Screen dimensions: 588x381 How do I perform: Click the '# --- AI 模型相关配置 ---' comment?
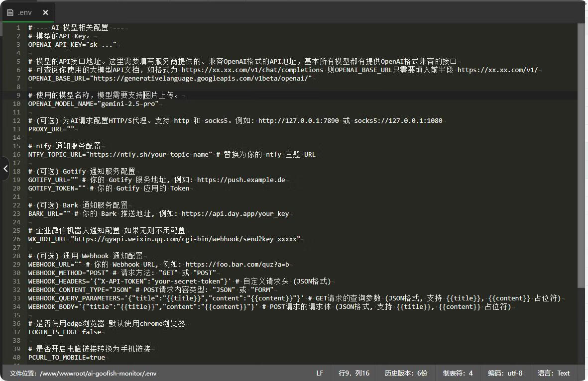[76, 28]
